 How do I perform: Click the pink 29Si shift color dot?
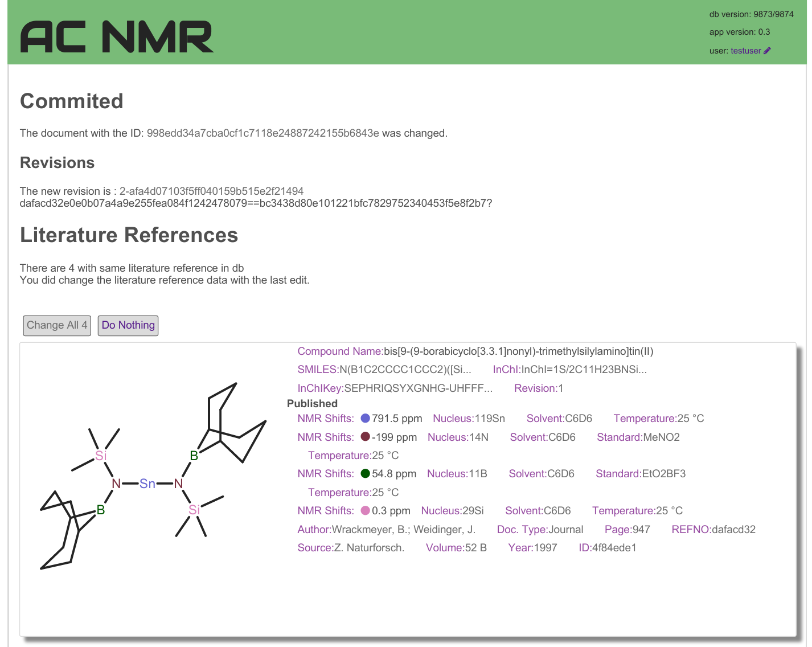click(366, 510)
